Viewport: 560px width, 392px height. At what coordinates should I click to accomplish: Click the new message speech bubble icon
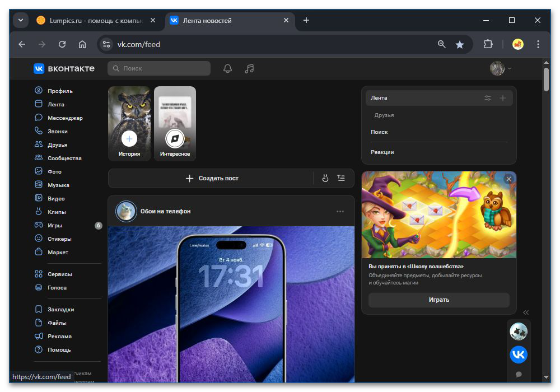point(519,374)
